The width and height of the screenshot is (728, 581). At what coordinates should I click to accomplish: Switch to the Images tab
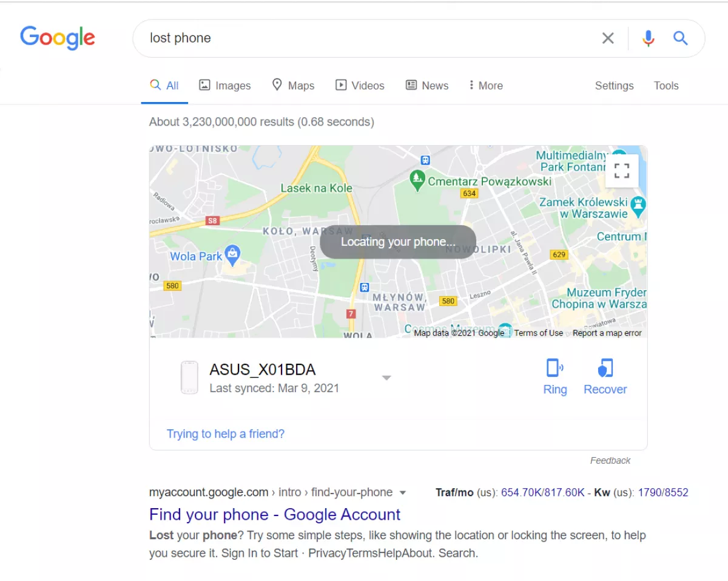tap(225, 86)
